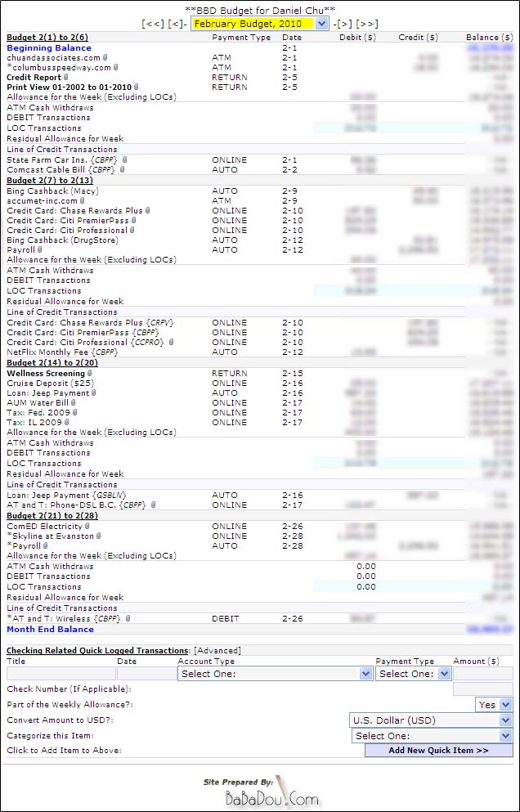Open paperclip icon beside State Farm Car Ins. {CBPP}
The height and width of the screenshot is (812, 520).
pos(124,160)
